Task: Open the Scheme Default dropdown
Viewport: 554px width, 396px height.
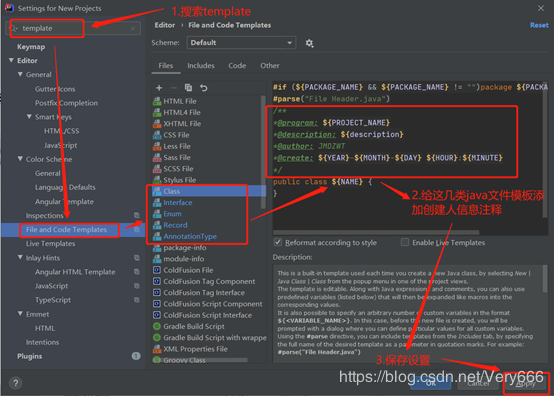Action: coord(241,43)
